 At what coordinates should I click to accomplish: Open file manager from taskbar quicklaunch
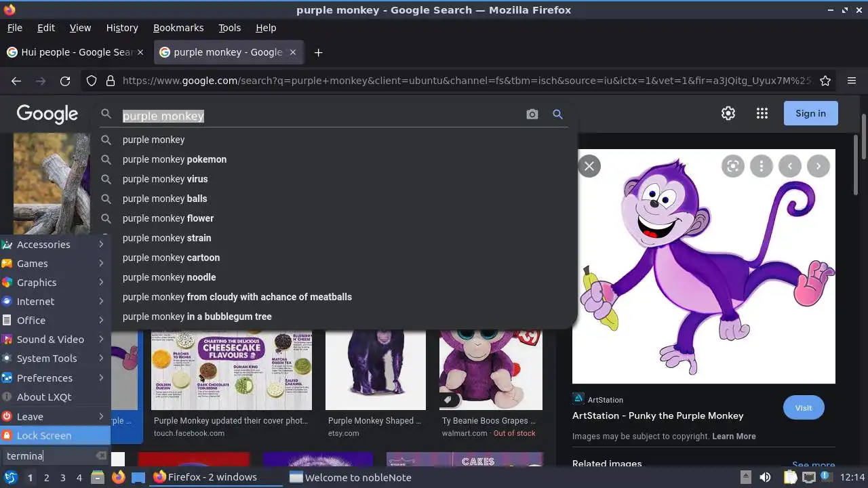pyautogui.click(x=98, y=477)
